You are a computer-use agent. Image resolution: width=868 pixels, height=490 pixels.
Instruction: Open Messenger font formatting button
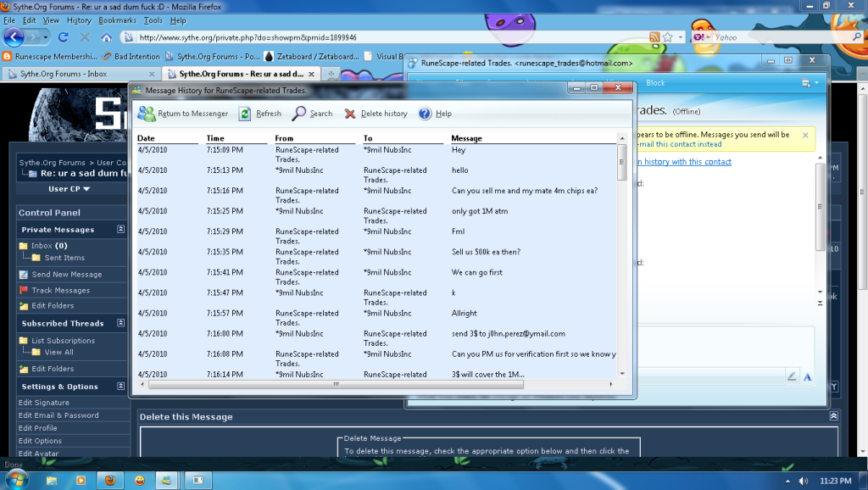(808, 377)
